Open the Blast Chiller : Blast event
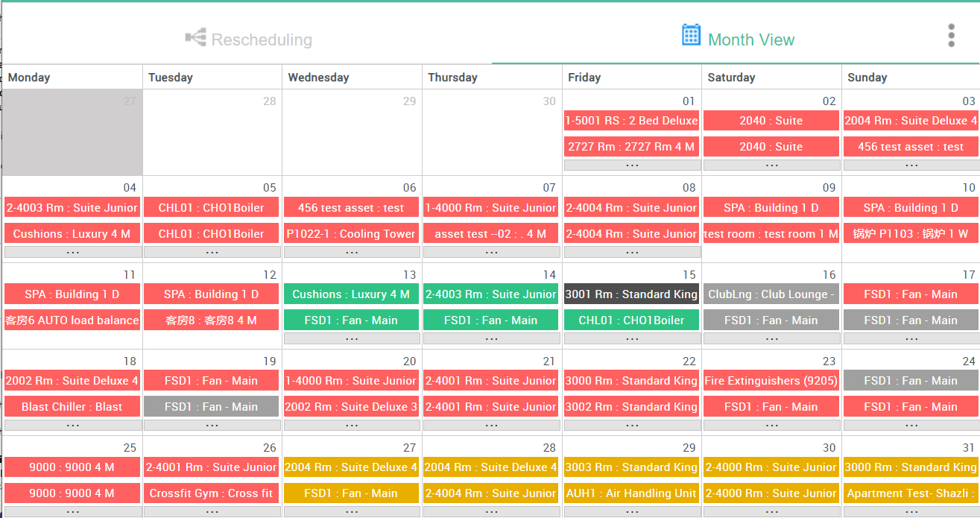Viewport: 980px width, 518px height. (x=72, y=407)
